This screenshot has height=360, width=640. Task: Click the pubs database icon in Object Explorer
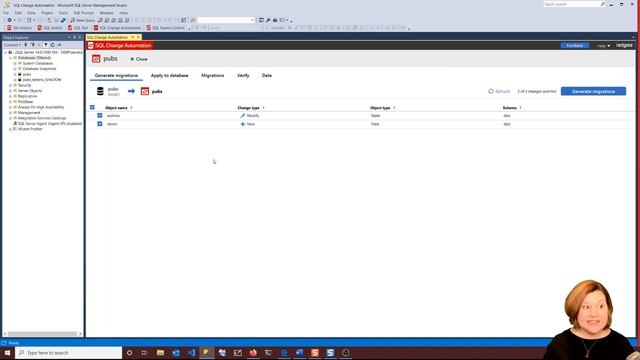(x=20, y=74)
